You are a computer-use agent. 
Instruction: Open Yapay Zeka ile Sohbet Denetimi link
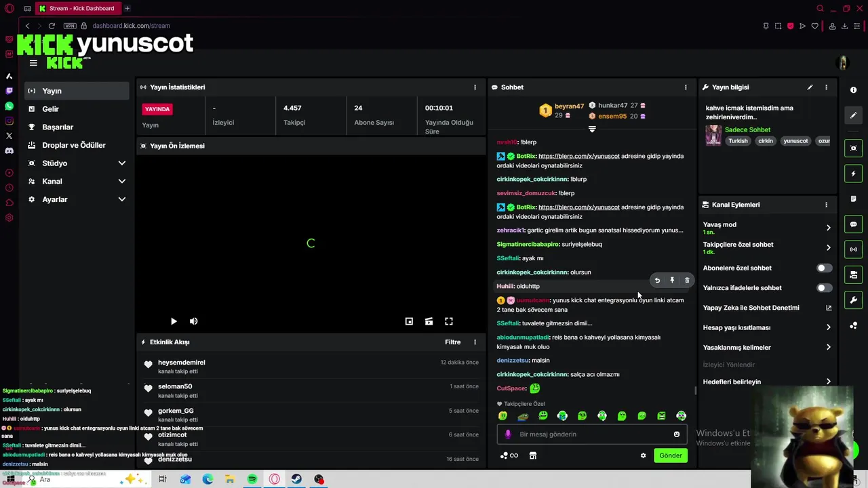767,308
